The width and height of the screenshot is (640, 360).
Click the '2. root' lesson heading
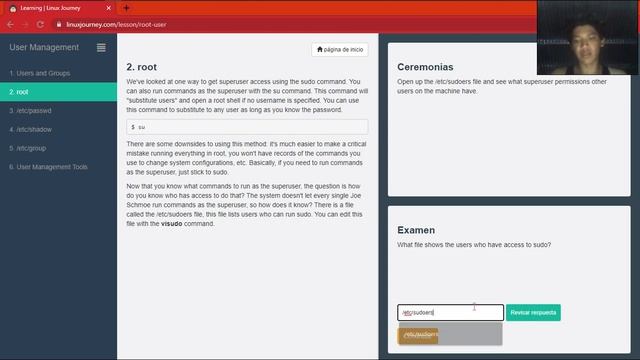pyautogui.click(x=142, y=67)
